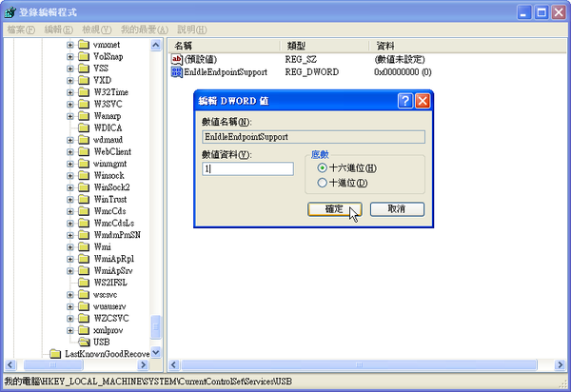Select the REG_DWORD type cell

click(312, 72)
